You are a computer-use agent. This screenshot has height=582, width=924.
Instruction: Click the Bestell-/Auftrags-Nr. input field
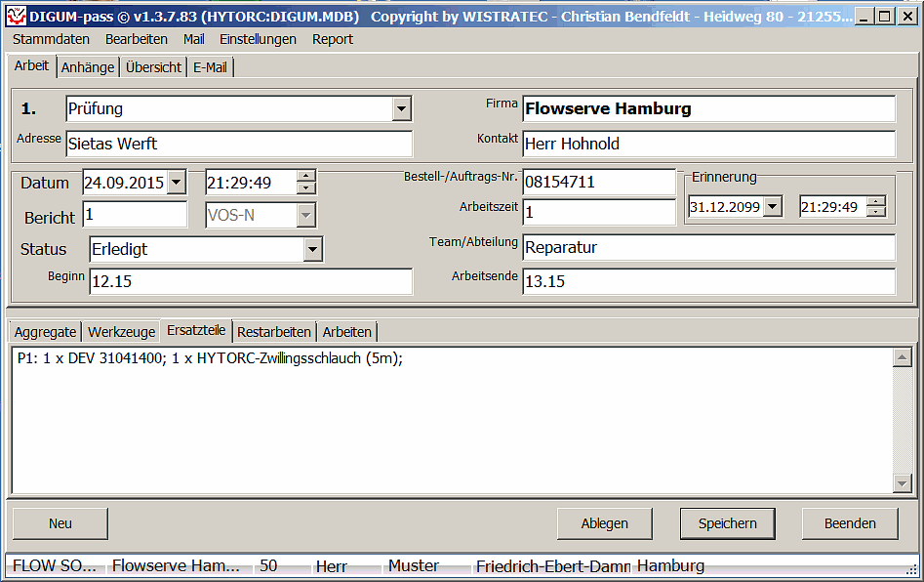tap(598, 182)
